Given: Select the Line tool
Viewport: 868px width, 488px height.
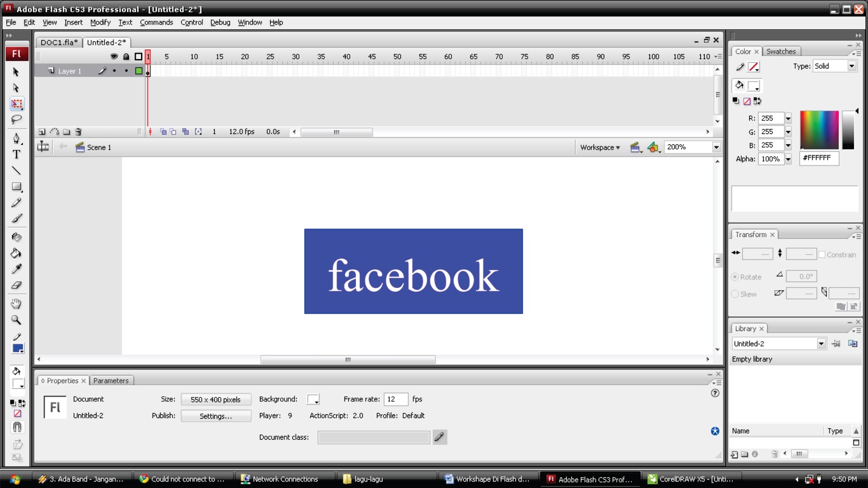Looking at the screenshot, I should tap(16, 170).
